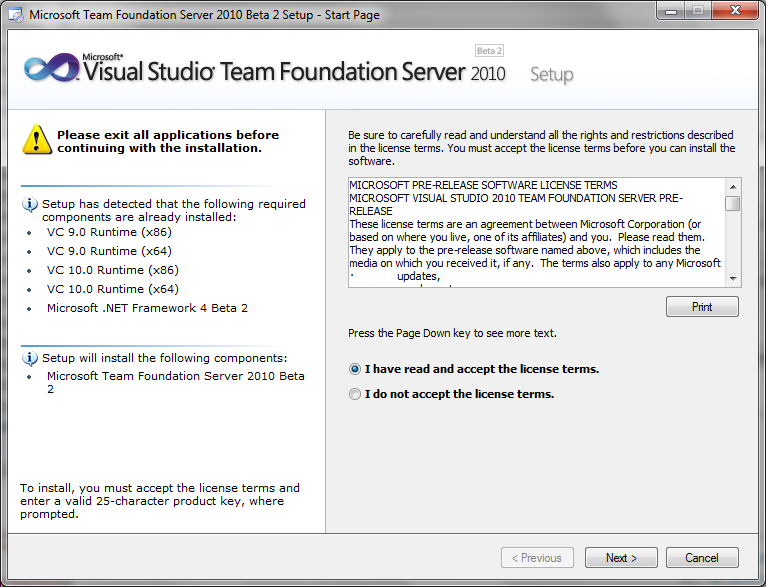Click VC 10.0 Runtime (x64) entry
Image resolution: width=766 pixels, height=587 pixels.
[x=112, y=289]
